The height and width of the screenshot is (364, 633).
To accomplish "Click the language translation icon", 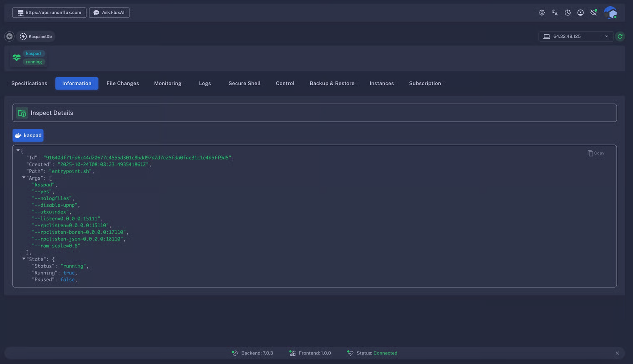I will [555, 13].
